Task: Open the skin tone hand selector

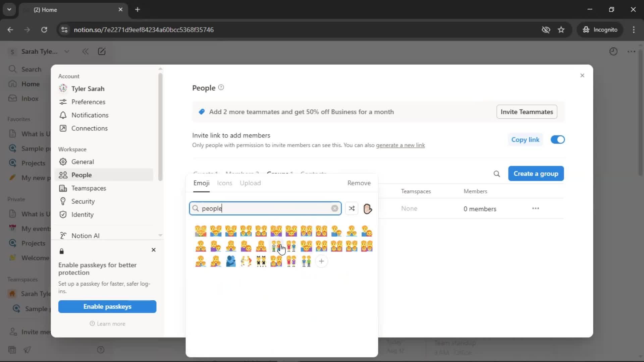Action: coord(368,208)
